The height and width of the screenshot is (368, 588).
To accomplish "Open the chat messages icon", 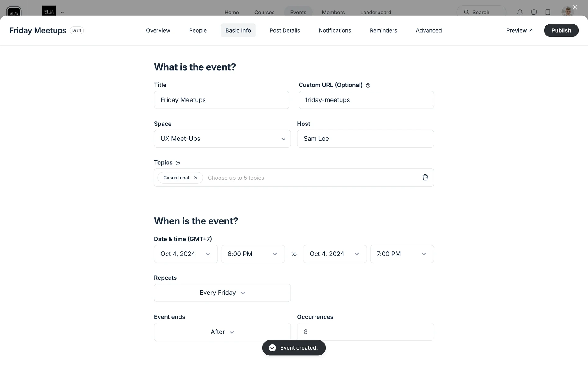I will point(534,12).
